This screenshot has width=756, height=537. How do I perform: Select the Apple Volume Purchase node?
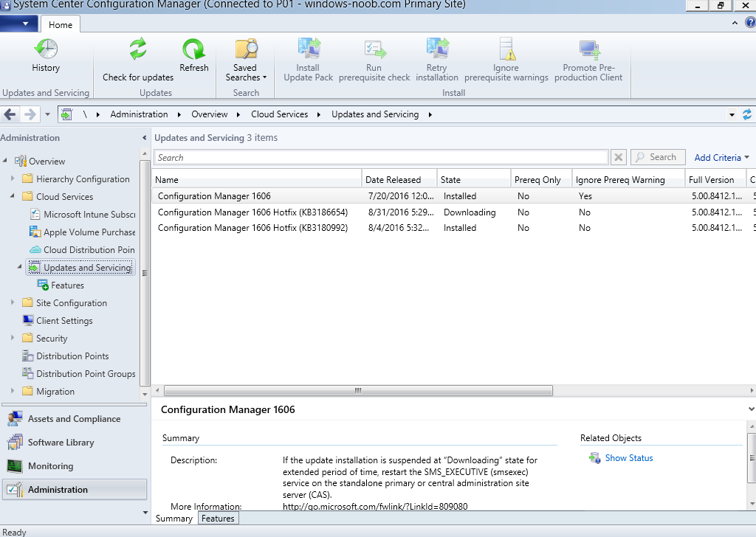(x=83, y=232)
